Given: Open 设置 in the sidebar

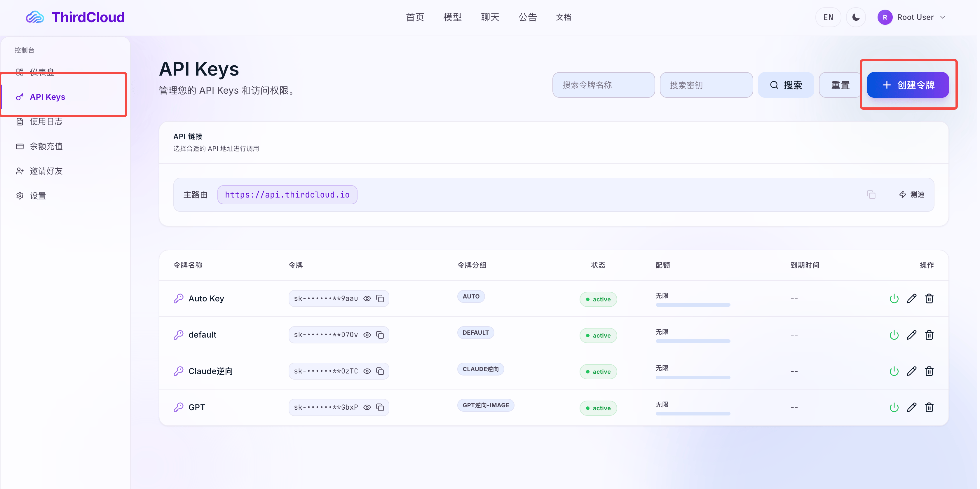Looking at the screenshot, I should coord(65,195).
